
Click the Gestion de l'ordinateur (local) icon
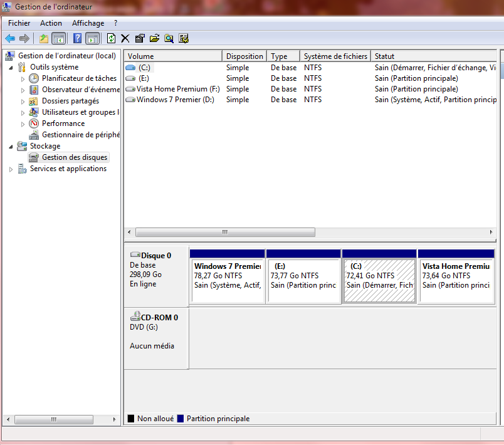pos(10,56)
